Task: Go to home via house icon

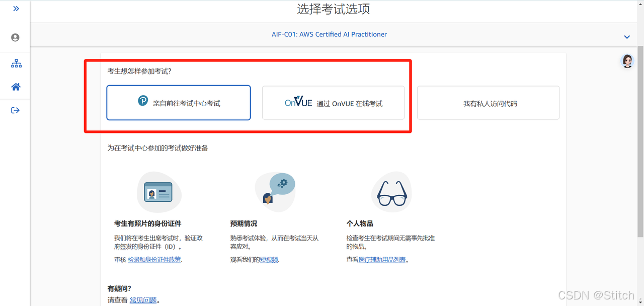Action: 16,87
